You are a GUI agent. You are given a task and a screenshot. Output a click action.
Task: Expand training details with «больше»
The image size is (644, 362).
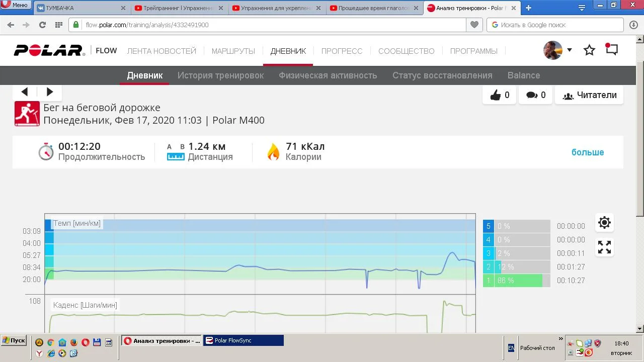click(x=587, y=152)
